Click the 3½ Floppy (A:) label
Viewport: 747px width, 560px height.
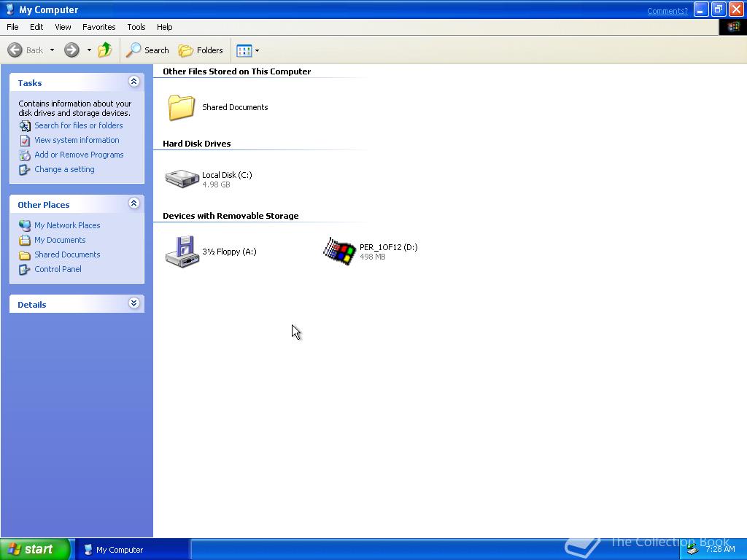point(229,252)
